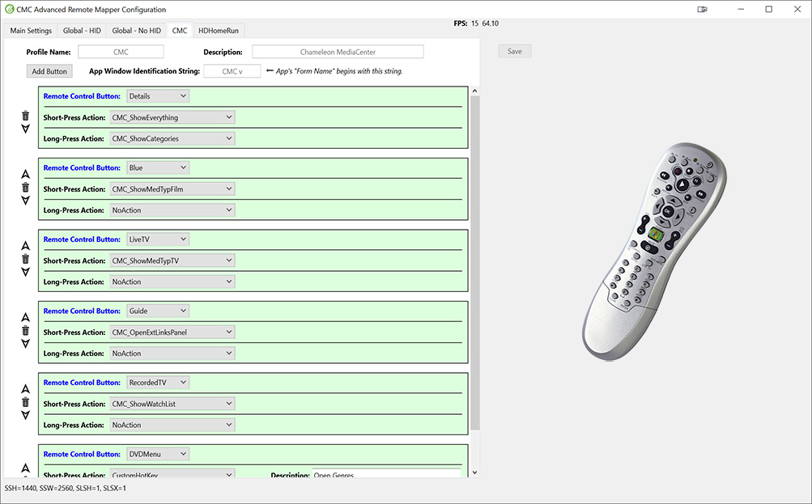Viewport: 812px width, 504px height.
Task: Move the Blue button mapping up
Action: (x=25, y=174)
